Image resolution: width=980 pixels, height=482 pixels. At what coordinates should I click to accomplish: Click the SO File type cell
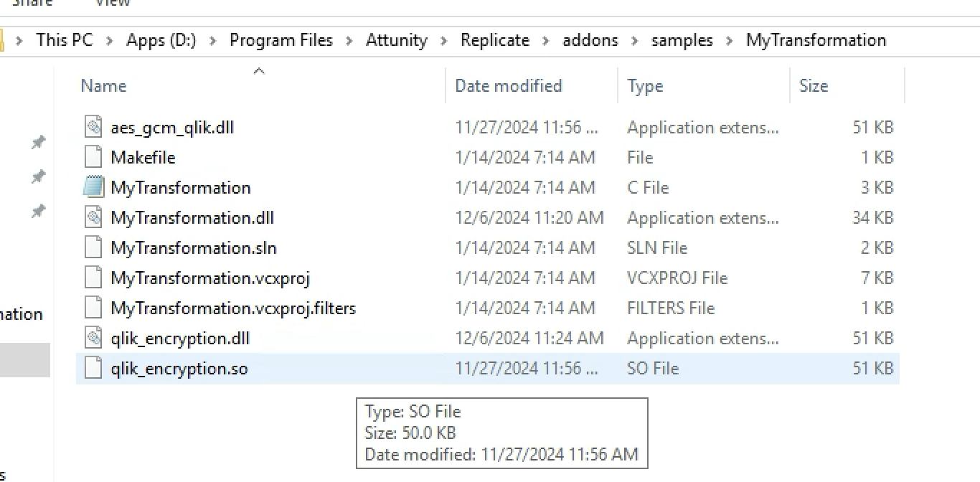pyautogui.click(x=653, y=369)
